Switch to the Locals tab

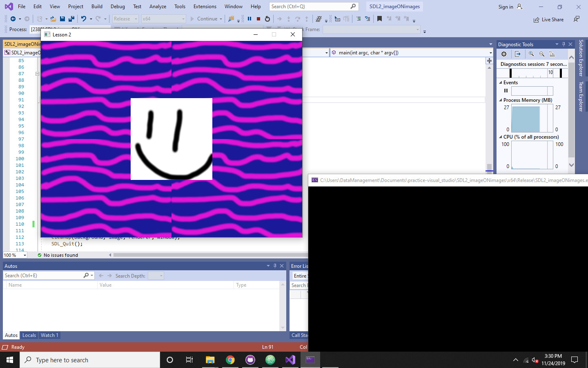[x=29, y=335]
